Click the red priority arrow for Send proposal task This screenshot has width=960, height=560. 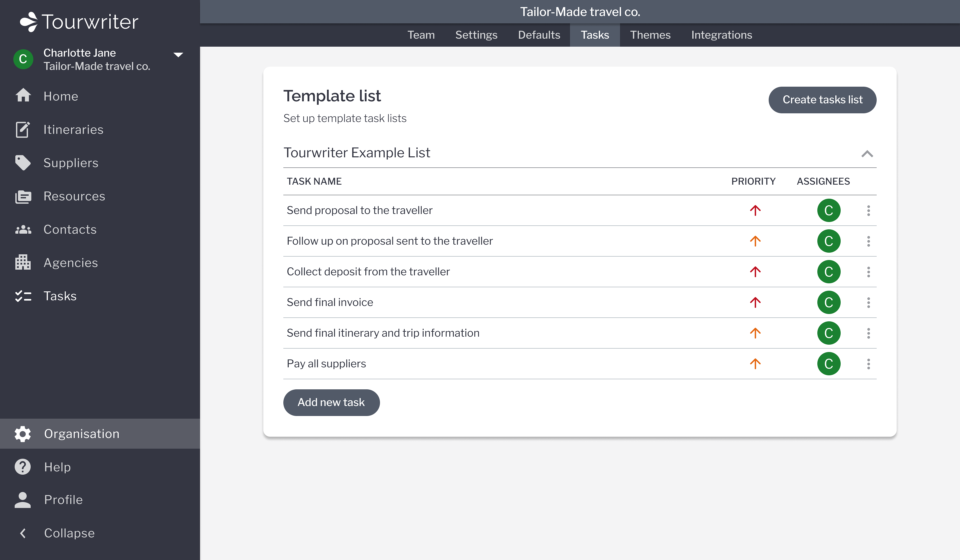(755, 210)
